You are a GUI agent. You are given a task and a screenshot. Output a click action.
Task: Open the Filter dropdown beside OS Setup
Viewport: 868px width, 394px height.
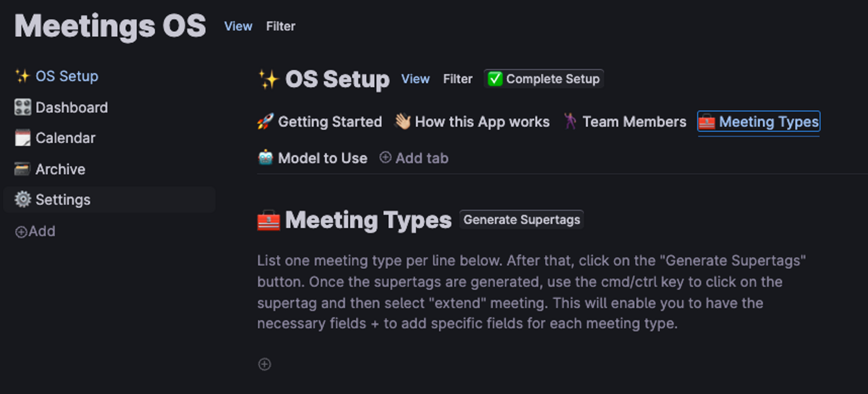point(458,79)
